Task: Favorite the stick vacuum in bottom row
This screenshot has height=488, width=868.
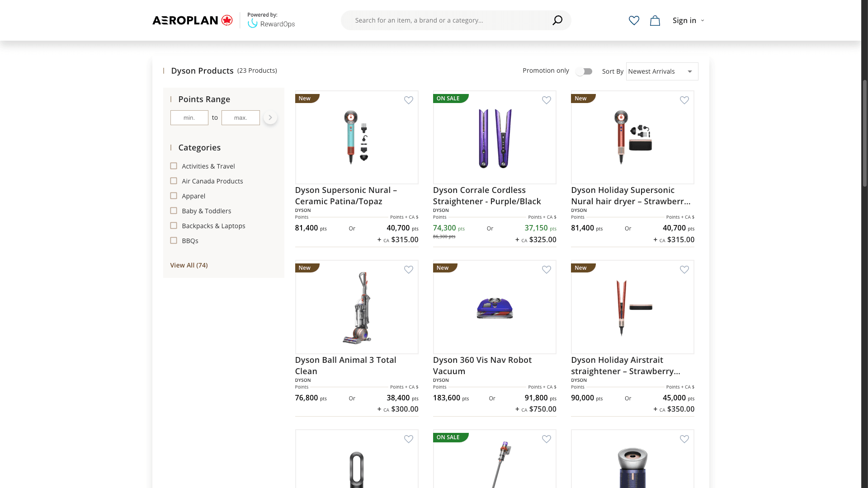Action: pyautogui.click(x=547, y=439)
